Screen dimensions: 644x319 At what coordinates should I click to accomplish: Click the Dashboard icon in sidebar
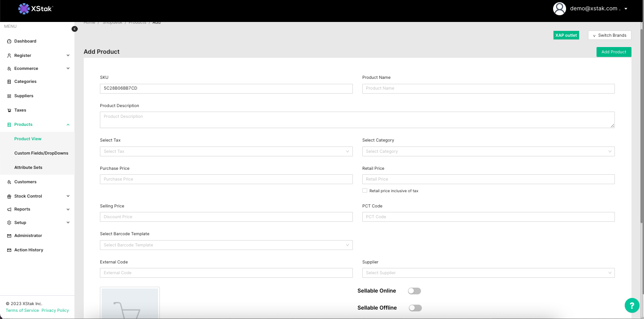(9, 41)
